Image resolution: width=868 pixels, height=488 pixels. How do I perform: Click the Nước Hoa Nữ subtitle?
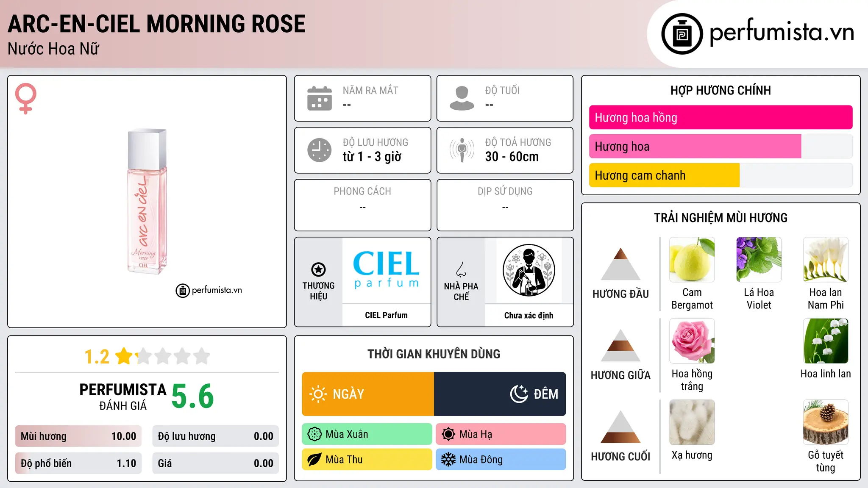tap(53, 49)
